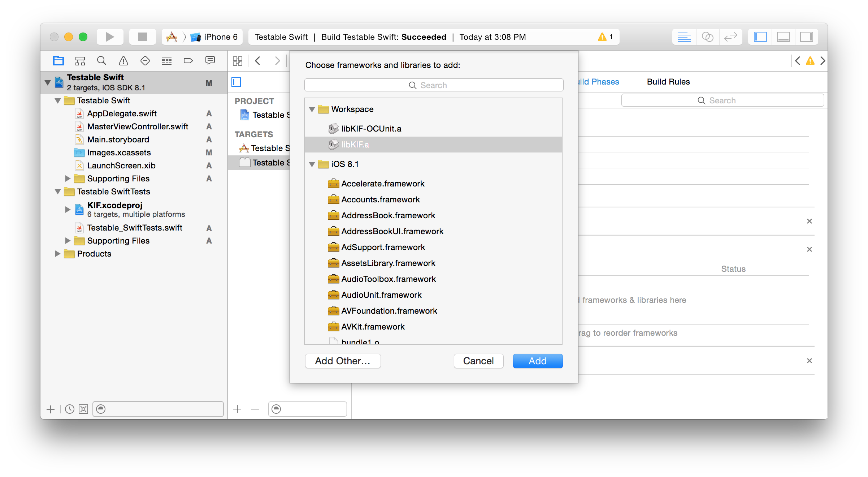Click the Stop button in toolbar

pos(142,37)
